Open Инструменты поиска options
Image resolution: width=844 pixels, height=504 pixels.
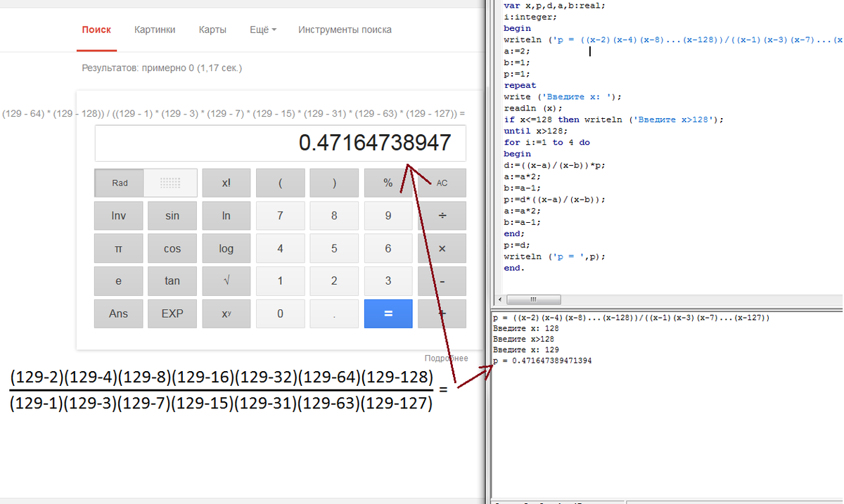pyautogui.click(x=345, y=30)
